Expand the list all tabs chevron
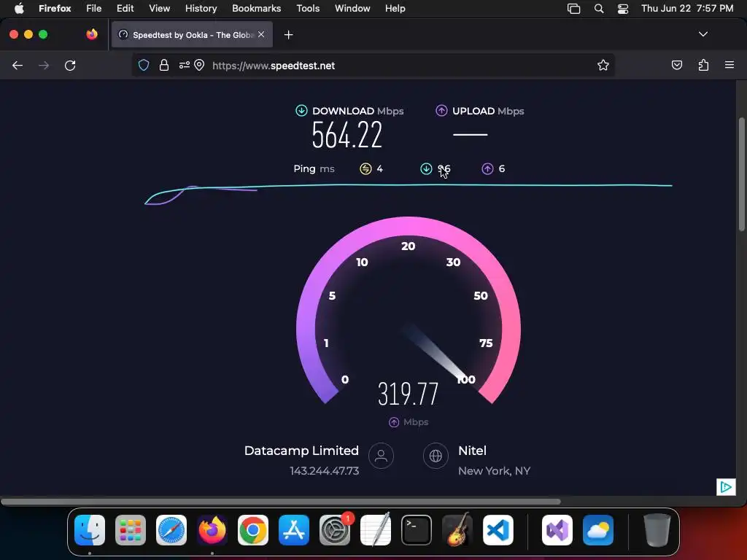 coord(703,34)
